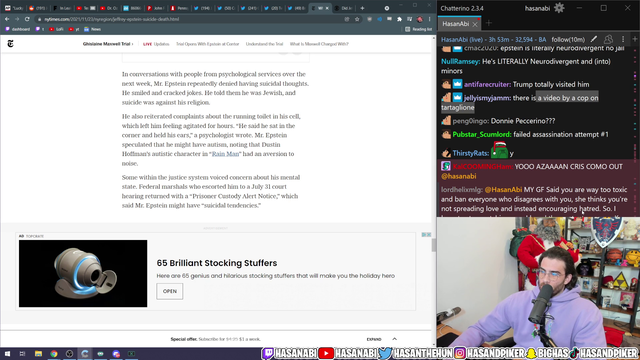Screen dimensions: 640x360
Task: Click the New York Times logo
Action: coord(11,44)
